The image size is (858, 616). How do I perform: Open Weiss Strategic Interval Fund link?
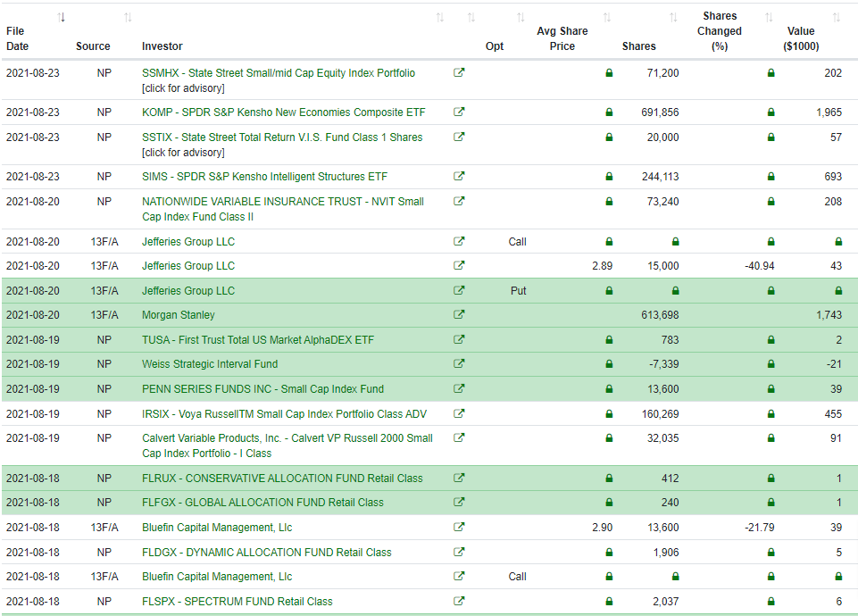click(x=210, y=364)
